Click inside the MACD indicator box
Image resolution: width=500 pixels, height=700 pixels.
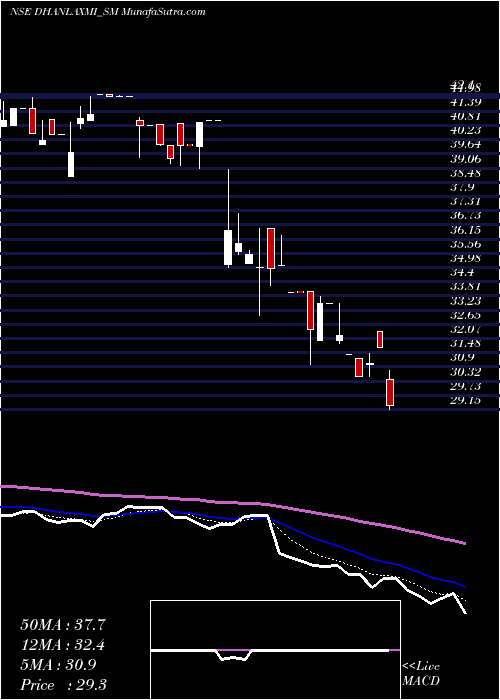[275, 650]
